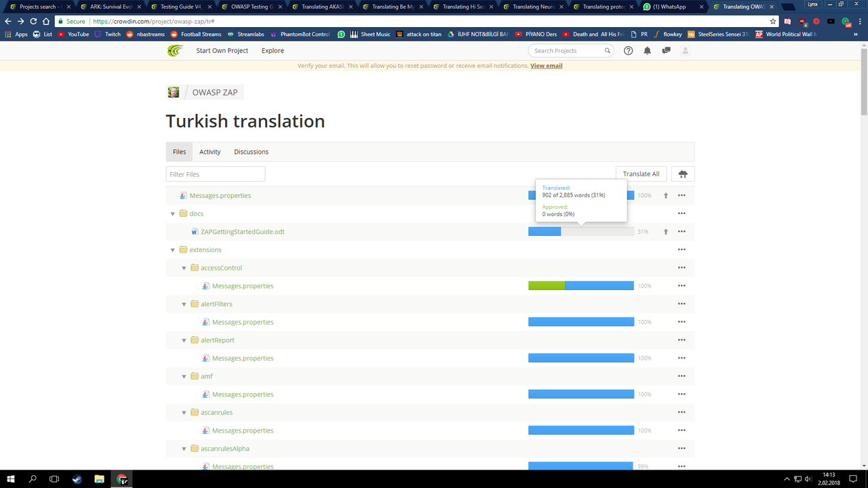This screenshot has height=488, width=868.
Task: Open the three-dots menu for the alertFilters folder
Action: [682, 304]
